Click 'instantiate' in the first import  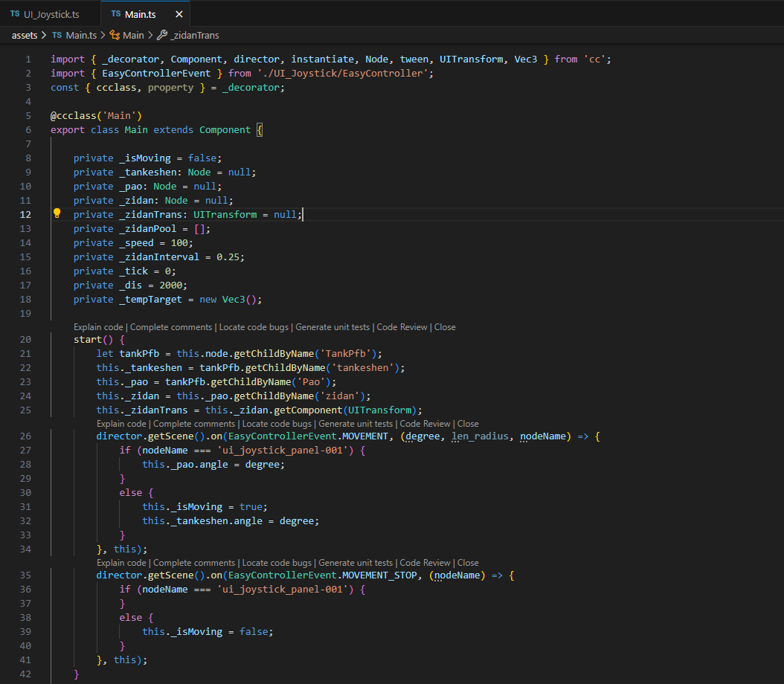(x=323, y=59)
